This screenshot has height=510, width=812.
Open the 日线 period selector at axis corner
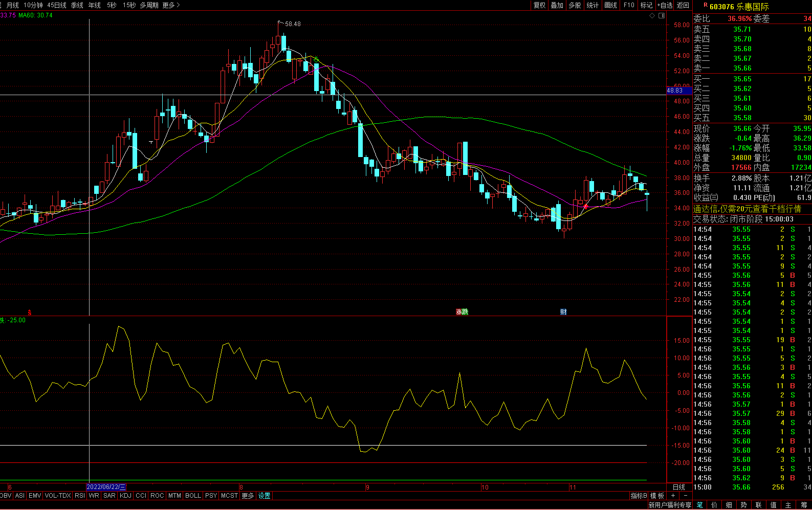pos(679,487)
